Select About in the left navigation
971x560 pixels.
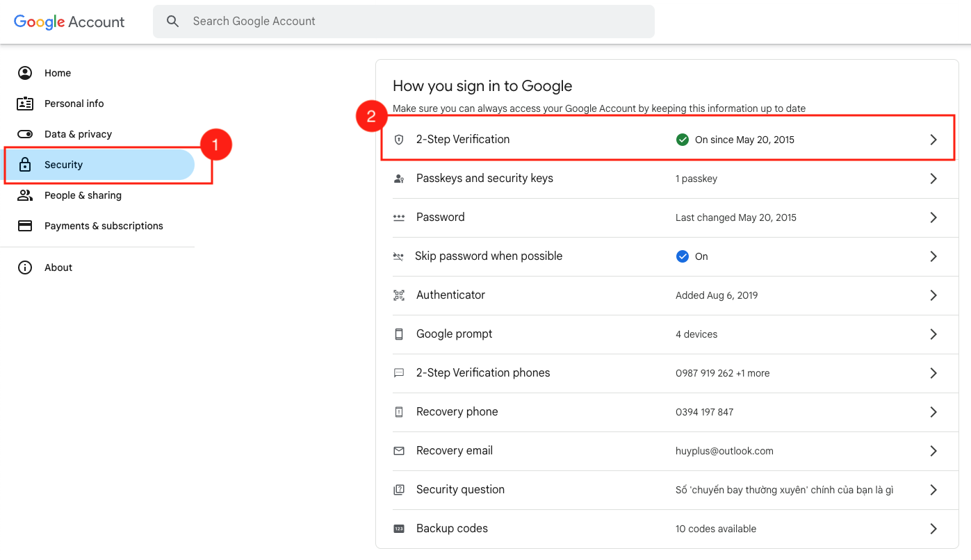[58, 267]
